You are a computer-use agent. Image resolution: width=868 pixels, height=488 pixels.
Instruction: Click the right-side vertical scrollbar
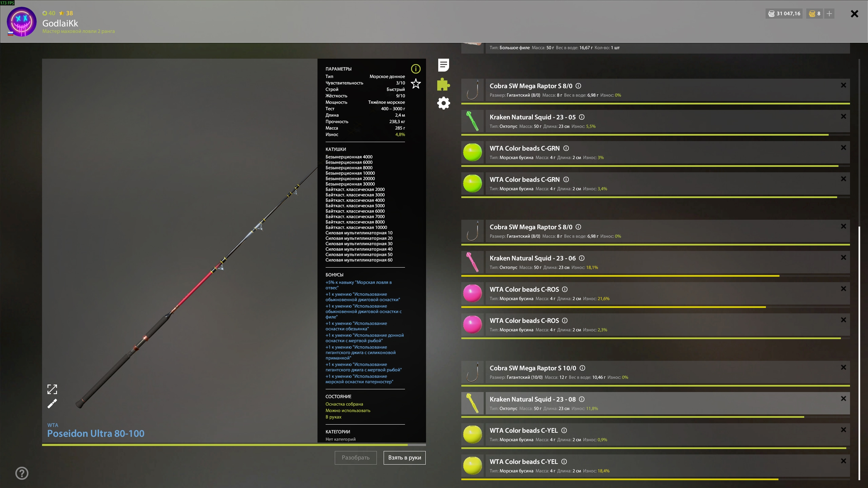tap(859, 353)
